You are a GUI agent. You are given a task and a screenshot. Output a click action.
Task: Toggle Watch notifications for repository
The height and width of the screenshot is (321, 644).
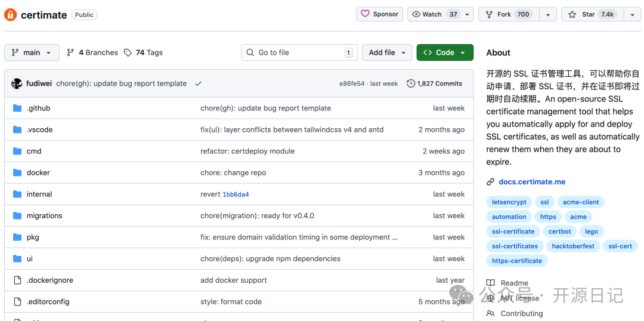(x=435, y=14)
